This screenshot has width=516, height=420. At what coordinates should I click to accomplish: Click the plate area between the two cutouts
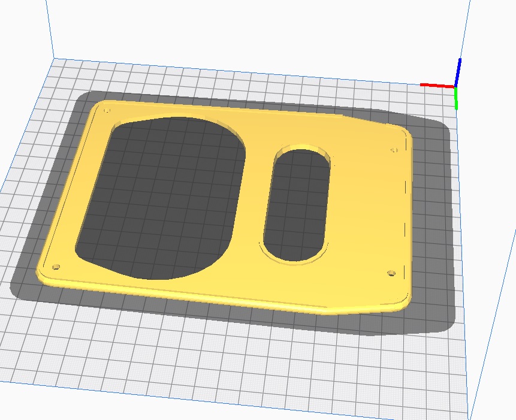point(255,198)
